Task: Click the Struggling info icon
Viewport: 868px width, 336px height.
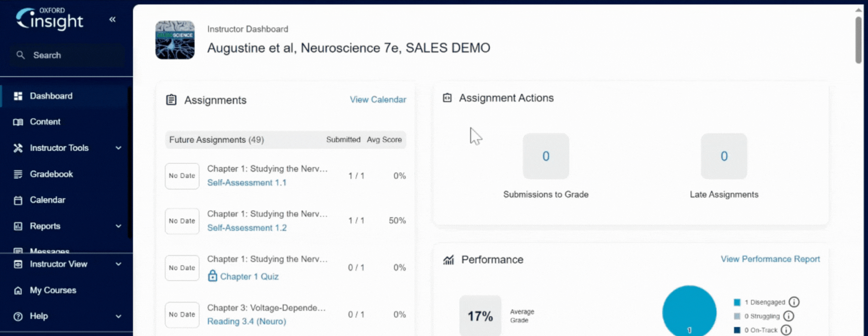Action: pos(788,316)
